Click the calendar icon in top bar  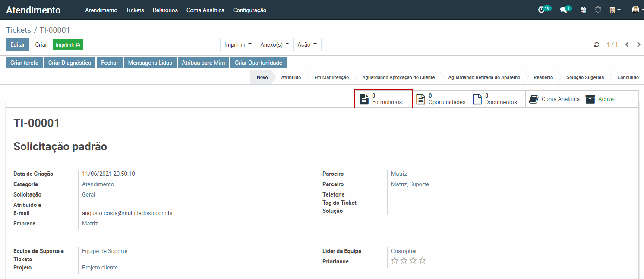coord(583,10)
